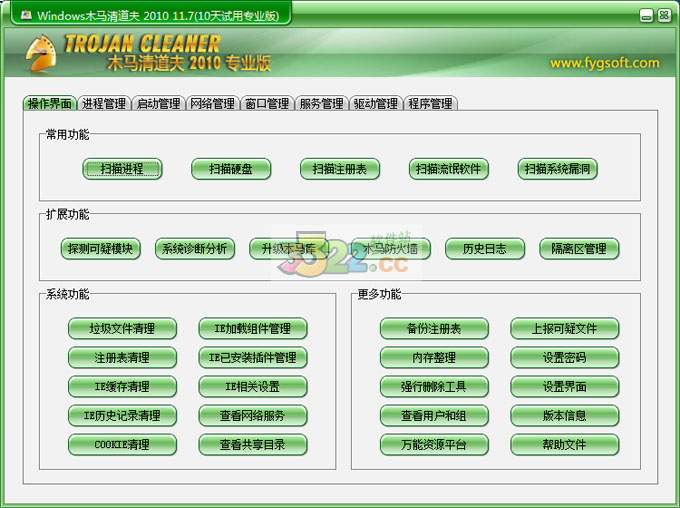Open the 帮助文件

tap(565, 445)
